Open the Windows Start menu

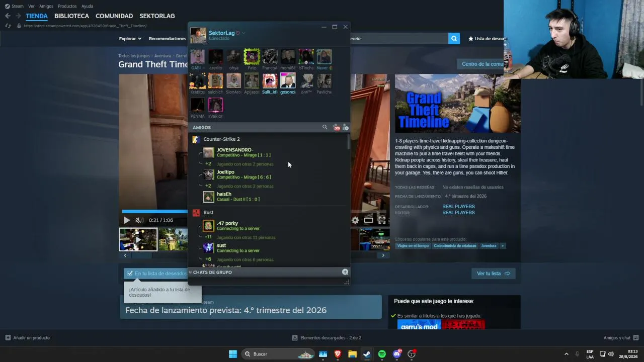(233, 354)
